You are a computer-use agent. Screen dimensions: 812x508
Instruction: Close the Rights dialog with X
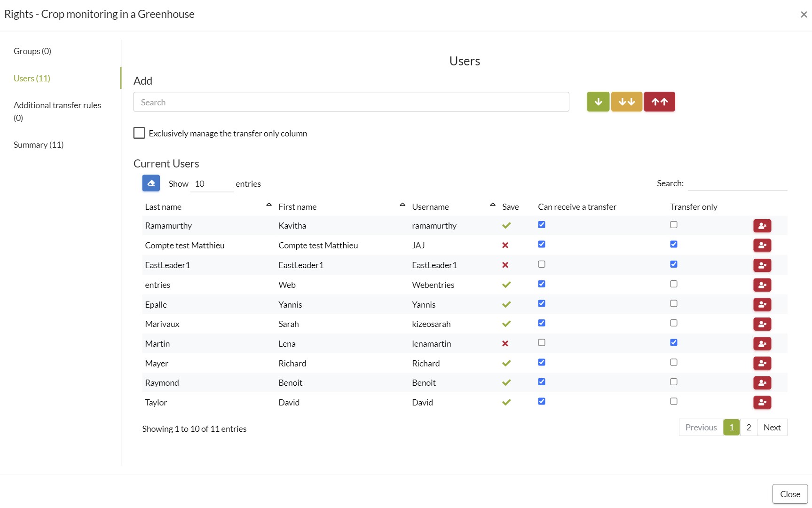(804, 15)
